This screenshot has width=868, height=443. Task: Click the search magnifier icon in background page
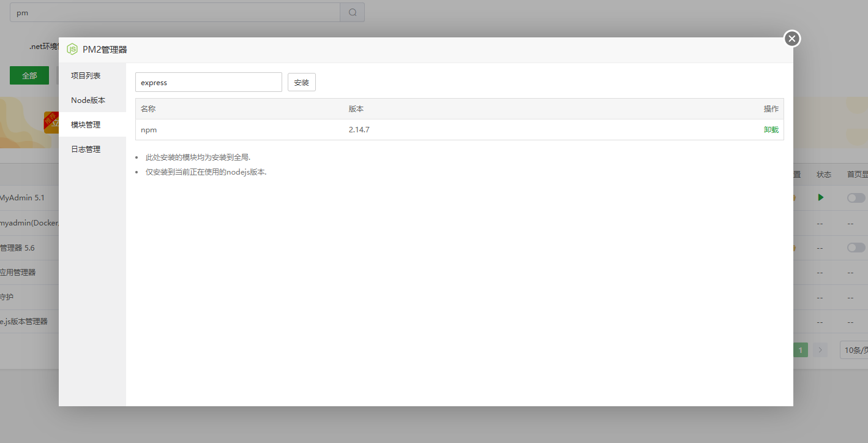tap(353, 12)
